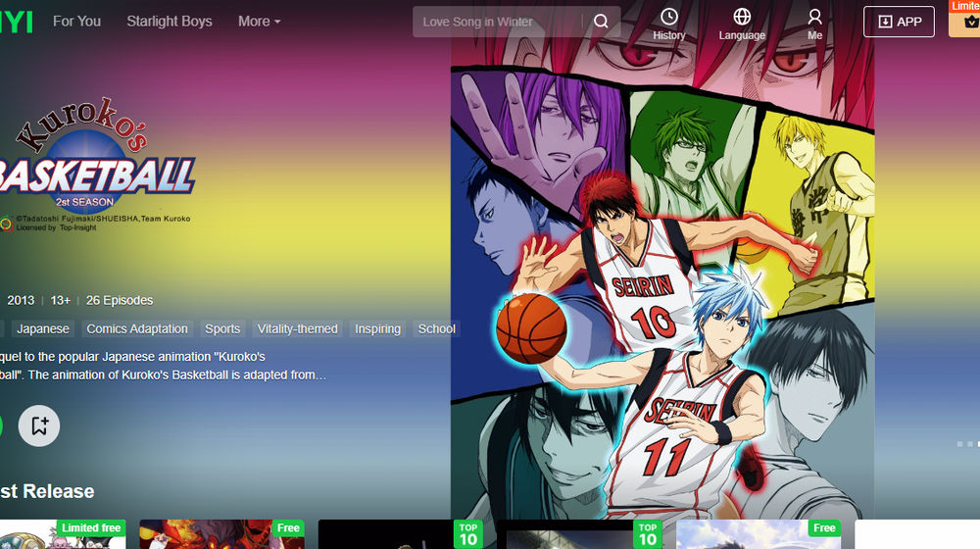Open the last Free-tagged thumbnail card

point(759,534)
